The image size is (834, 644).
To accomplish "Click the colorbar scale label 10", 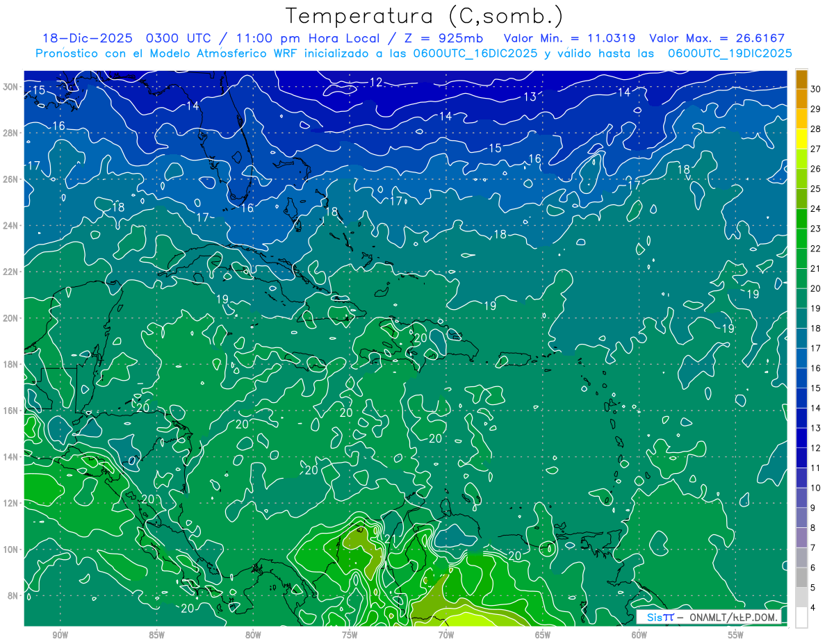I will click(x=816, y=488).
